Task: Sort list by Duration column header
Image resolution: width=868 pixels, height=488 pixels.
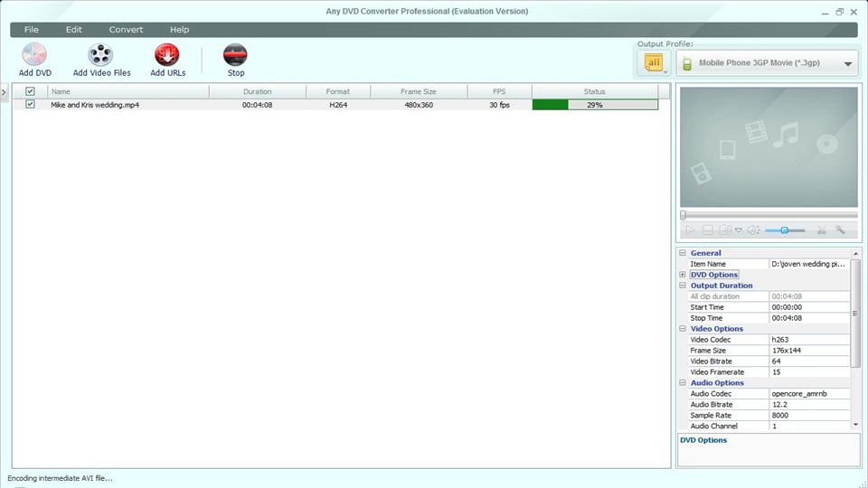Action: pyautogui.click(x=258, y=91)
